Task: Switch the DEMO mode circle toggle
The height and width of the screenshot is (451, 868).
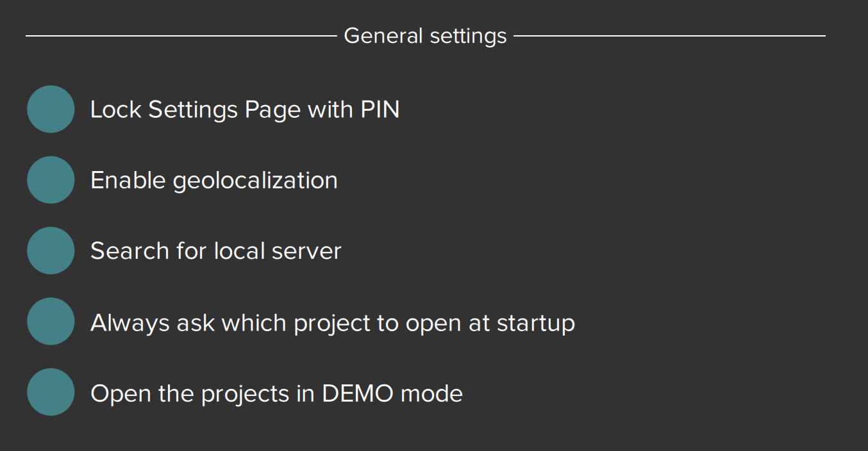Action: [51, 392]
